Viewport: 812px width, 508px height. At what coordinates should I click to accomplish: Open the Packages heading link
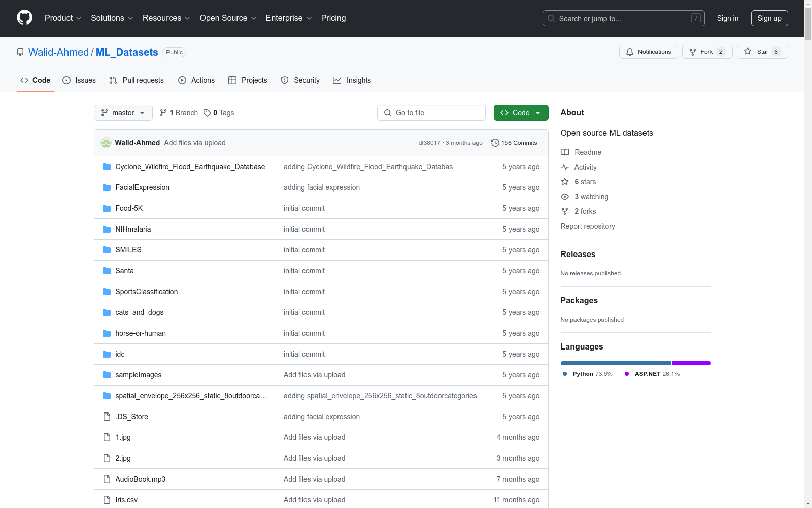(579, 300)
